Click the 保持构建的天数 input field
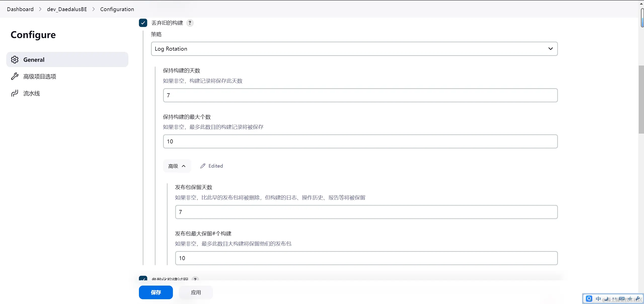The height and width of the screenshot is (304, 644). click(360, 95)
